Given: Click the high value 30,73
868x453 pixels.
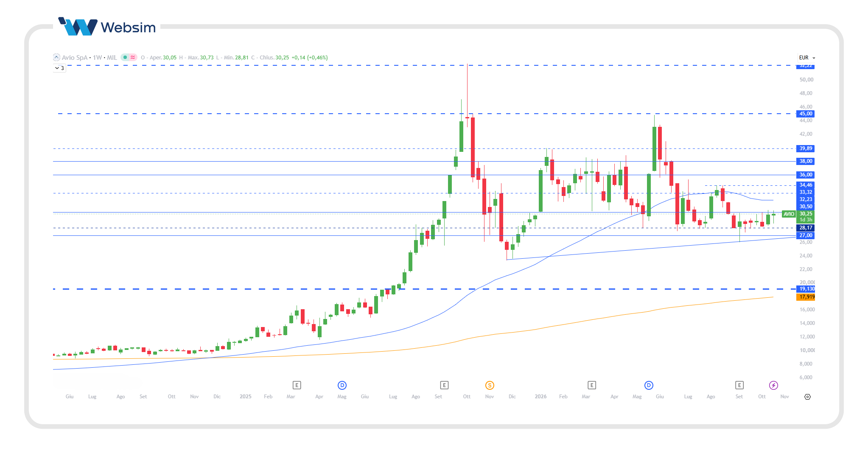Looking at the screenshot, I should [207, 58].
